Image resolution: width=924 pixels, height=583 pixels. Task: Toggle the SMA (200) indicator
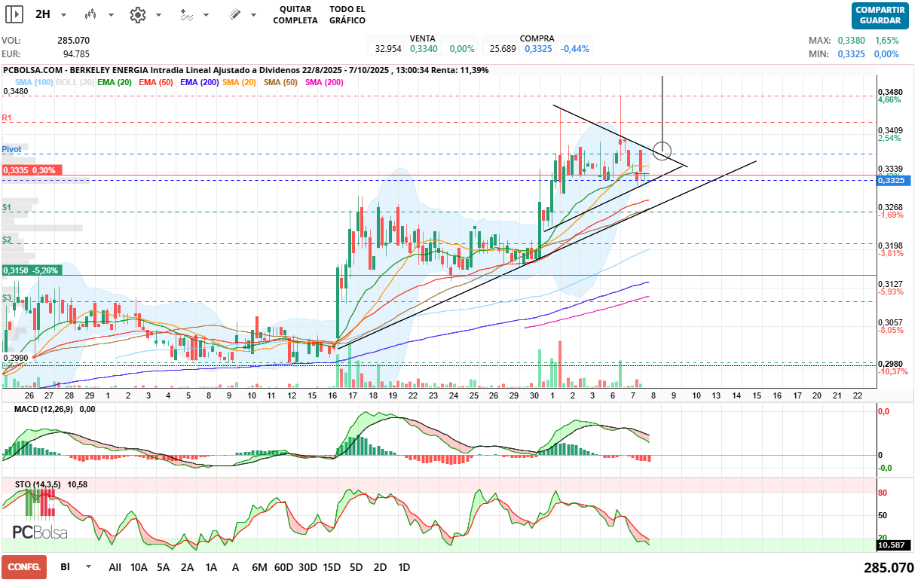pyautogui.click(x=325, y=81)
